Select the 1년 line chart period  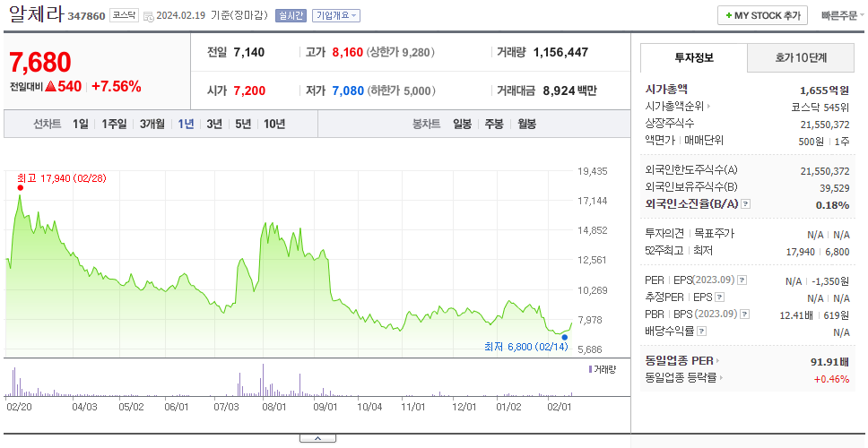(186, 124)
